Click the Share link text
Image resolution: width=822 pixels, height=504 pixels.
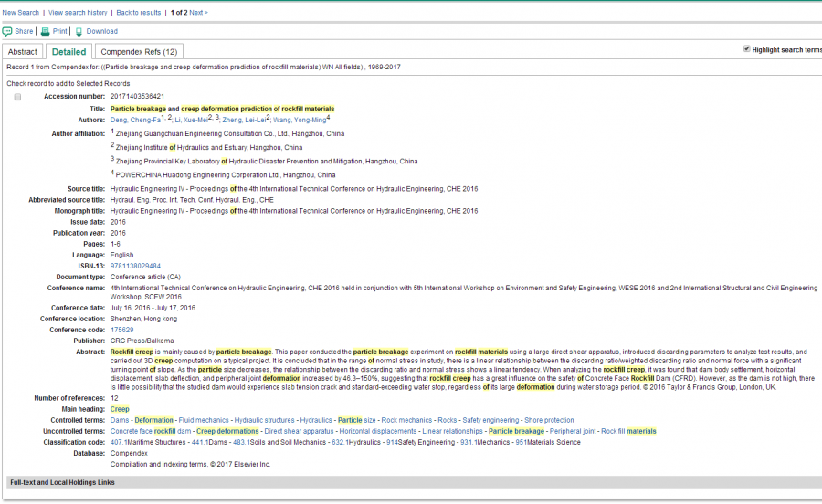click(24, 31)
